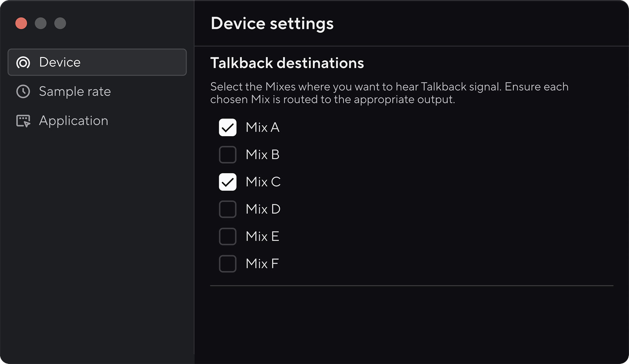Click the Sample rate clock icon
Viewport: 629px width, 364px height.
[23, 91]
